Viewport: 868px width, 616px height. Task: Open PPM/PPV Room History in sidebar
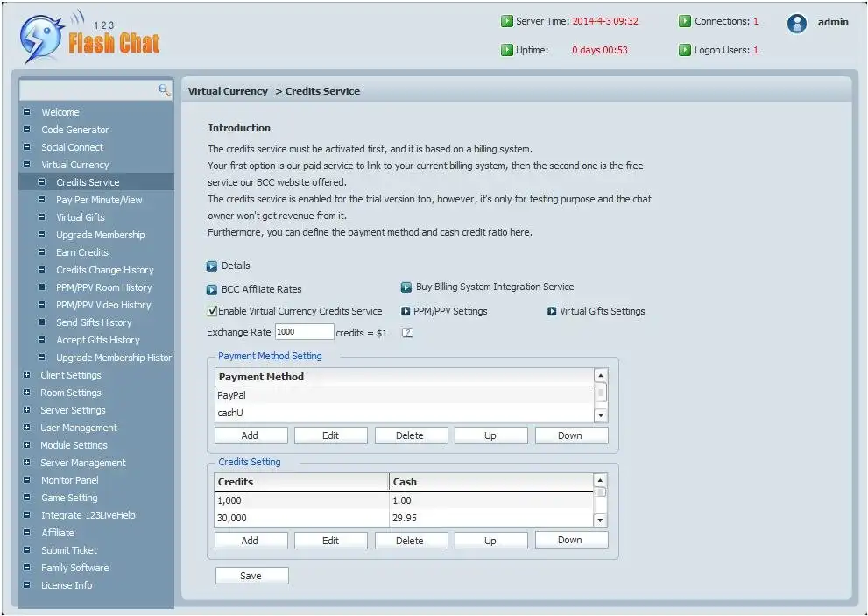103,287
